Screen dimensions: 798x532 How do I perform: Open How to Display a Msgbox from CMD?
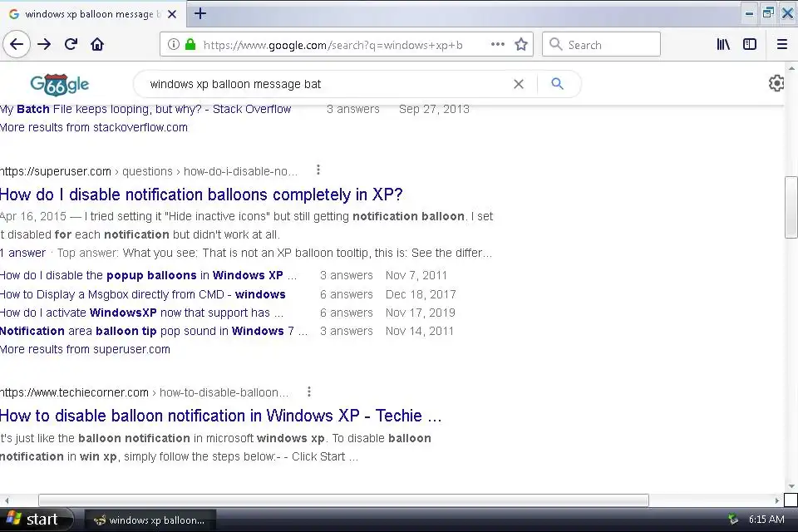click(142, 294)
